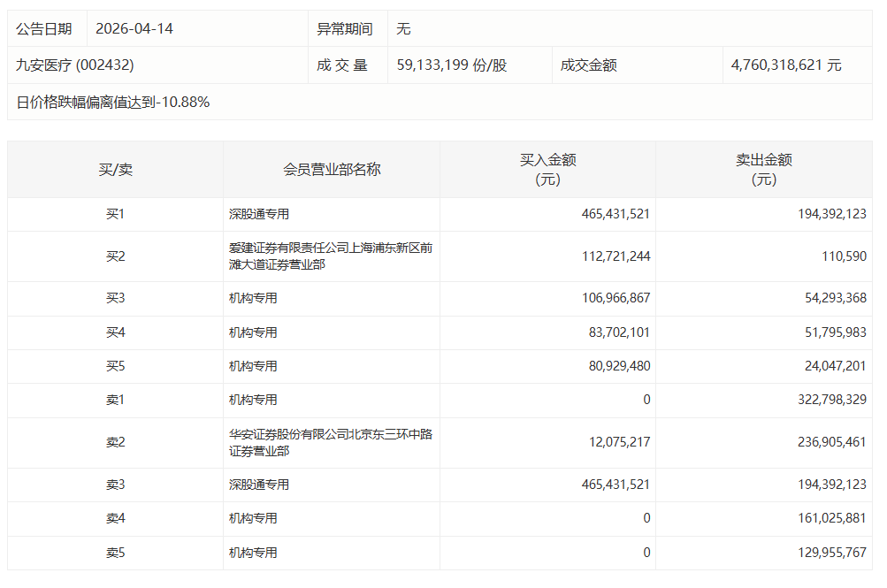Click 深股通专用 in the 买1 row
Image resolution: width=887 pixels, height=588 pixels.
(x=259, y=214)
